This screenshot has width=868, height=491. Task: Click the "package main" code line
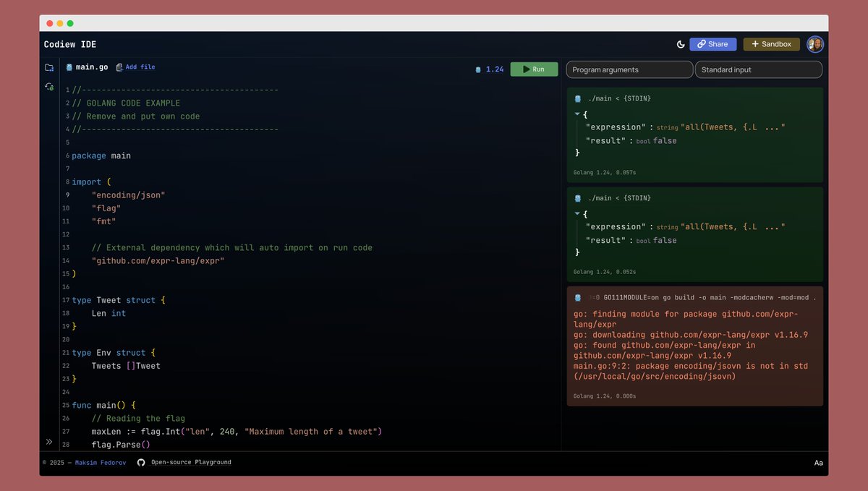(x=101, y=155)
